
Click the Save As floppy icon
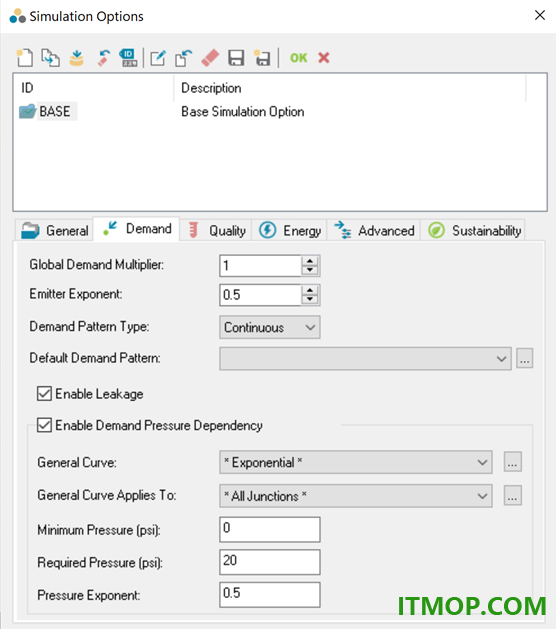coord(262,58)
